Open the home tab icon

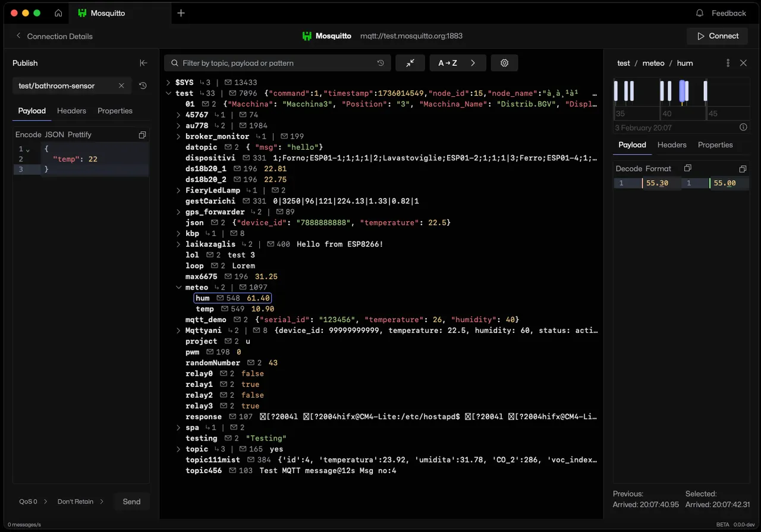pyautogui.click(x=58, y=13)
